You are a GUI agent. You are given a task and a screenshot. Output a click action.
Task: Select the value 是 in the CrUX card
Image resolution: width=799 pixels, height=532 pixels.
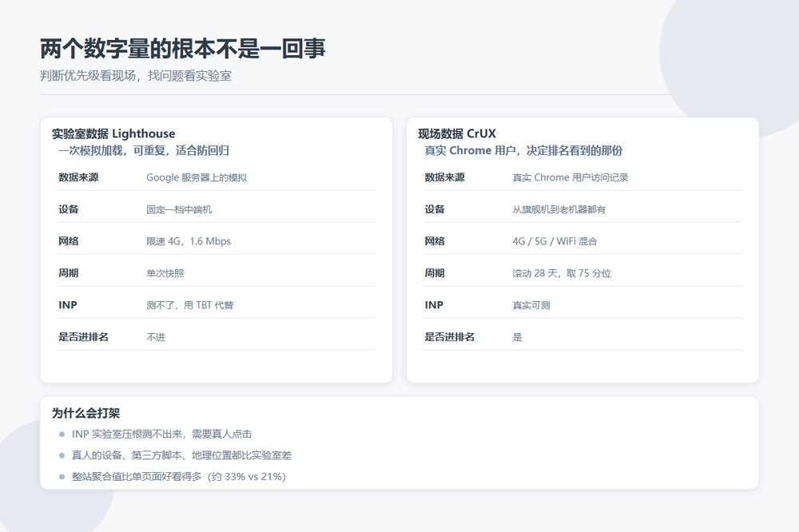pos(517,337)
